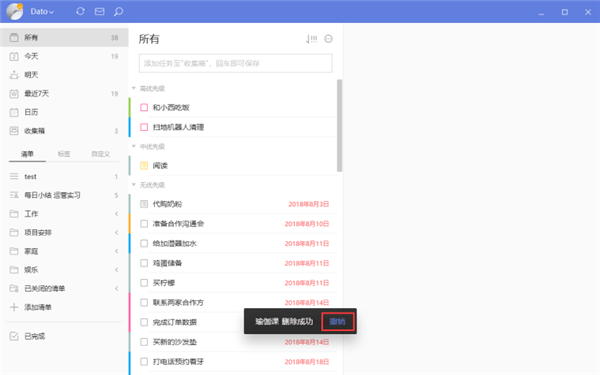Check off 打电话预约看牙
Screen dimensions: 600x375
coord(144,362)
